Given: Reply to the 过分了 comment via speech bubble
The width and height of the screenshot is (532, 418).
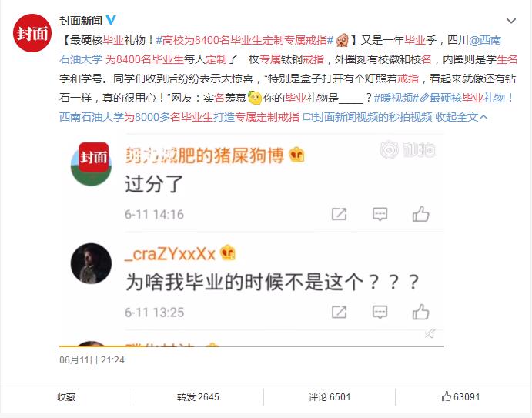Looking at the screenshot, I should pos(380,214).
